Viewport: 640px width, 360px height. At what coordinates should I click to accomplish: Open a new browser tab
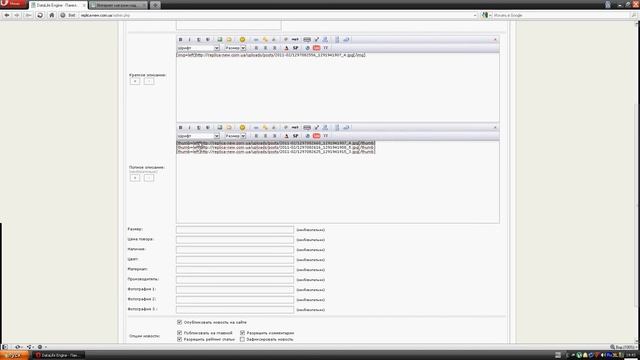tap(156, 5)
